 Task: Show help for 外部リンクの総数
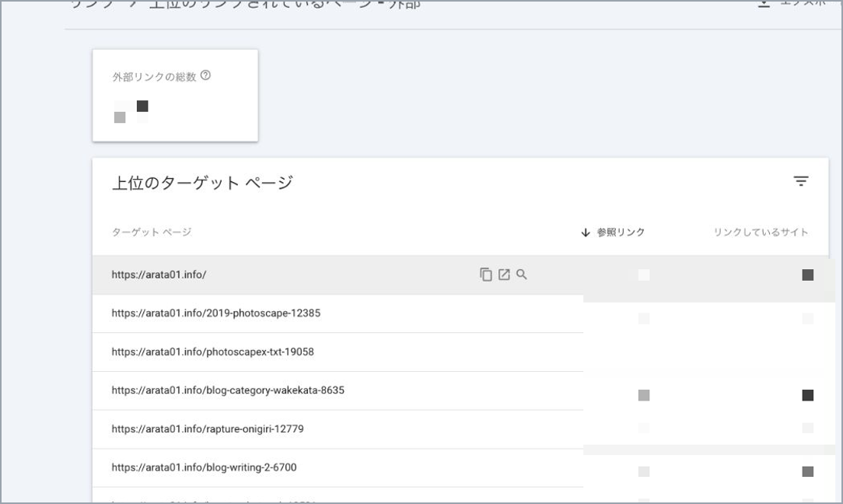(x=205, y=75)
